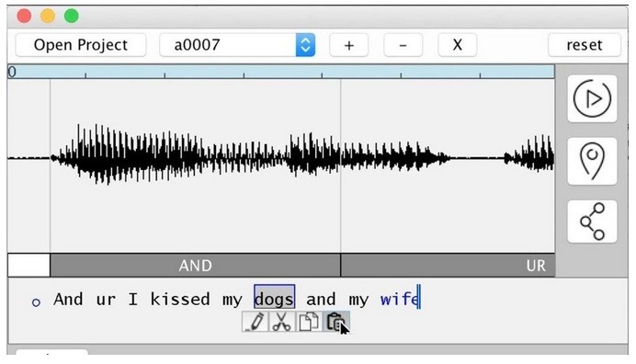The image size is (636, 364).
Task: Click the share nodes icon
Action: coord(592,222)
